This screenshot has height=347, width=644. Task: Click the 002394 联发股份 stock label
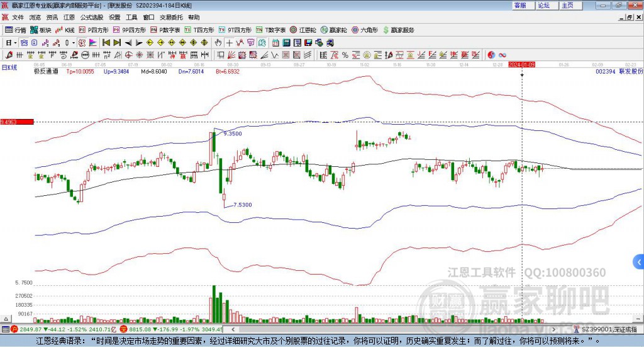click(x=619, y=72)
